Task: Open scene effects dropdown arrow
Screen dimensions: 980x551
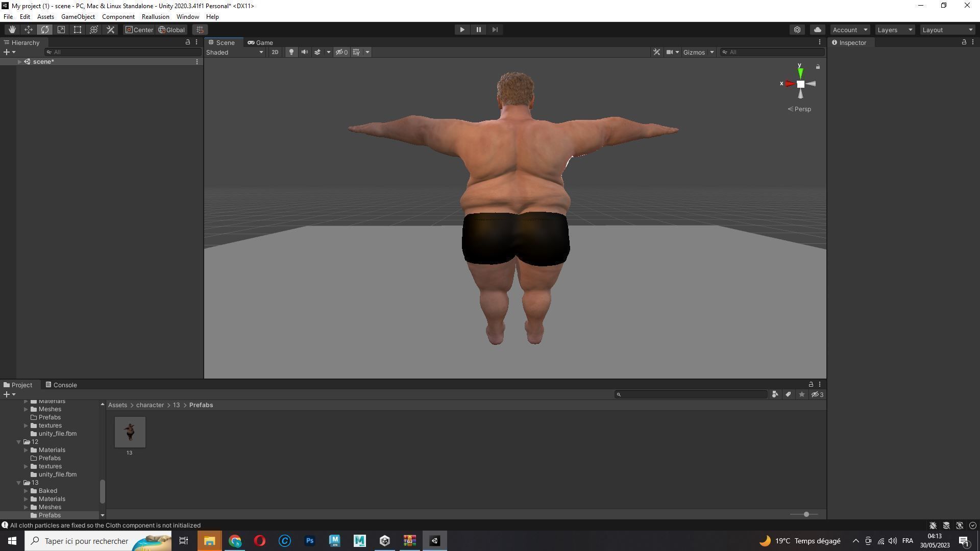Action: point(328,52)
